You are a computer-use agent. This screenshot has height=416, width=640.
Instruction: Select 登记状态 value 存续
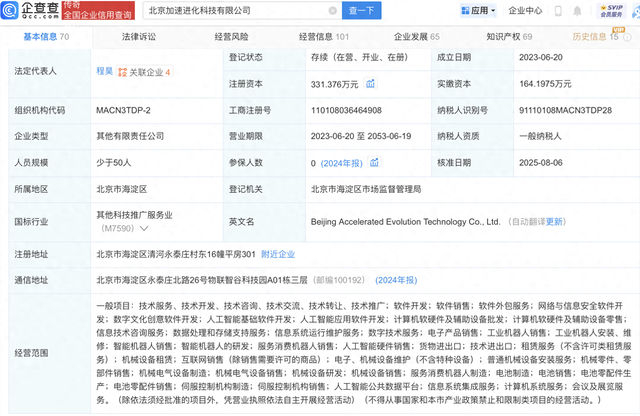coord(360,58)
